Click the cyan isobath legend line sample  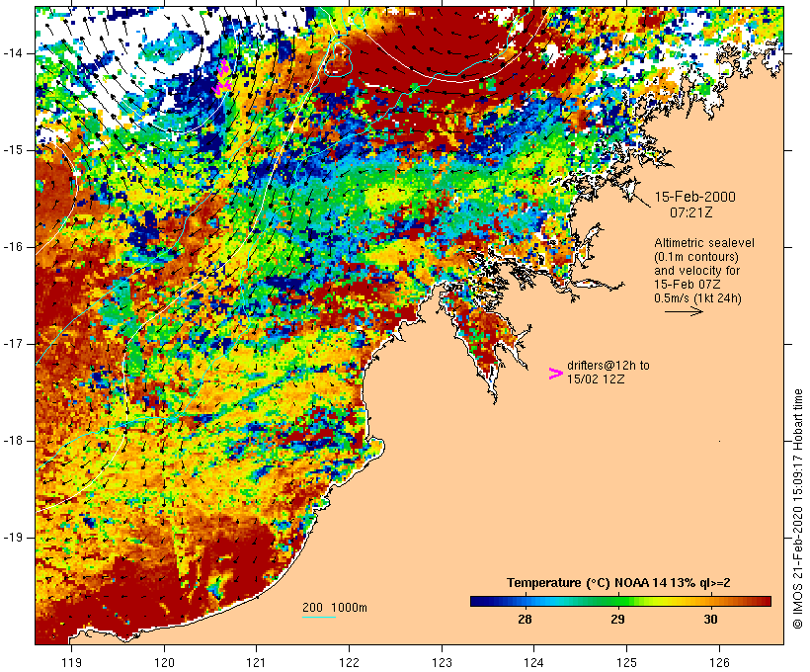coord(319,617)
